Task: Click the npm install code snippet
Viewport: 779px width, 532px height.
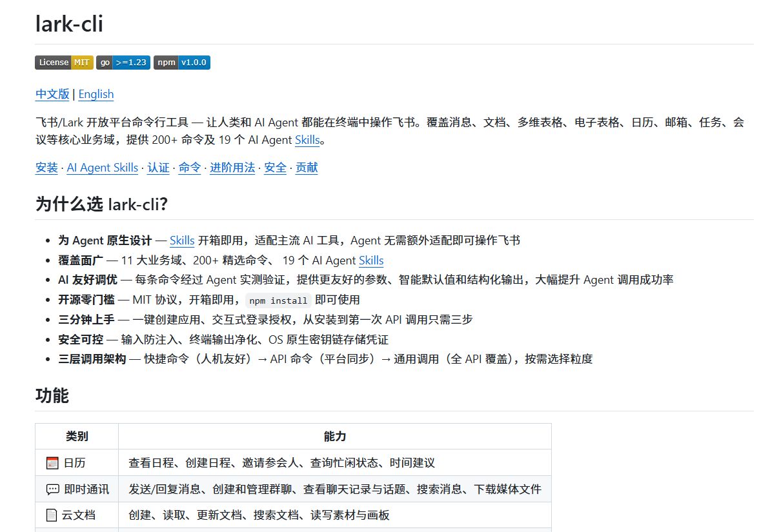Action: (x=279, y=300)
